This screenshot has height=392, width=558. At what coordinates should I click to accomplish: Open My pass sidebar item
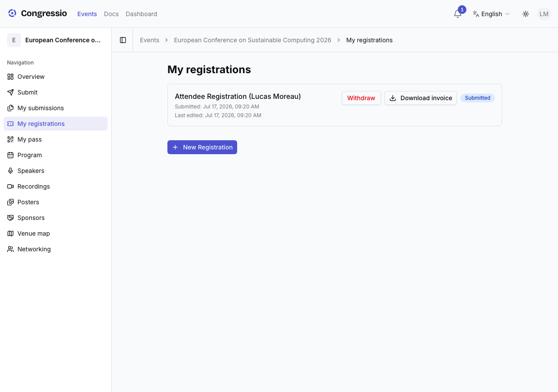[x=55, y=139]
